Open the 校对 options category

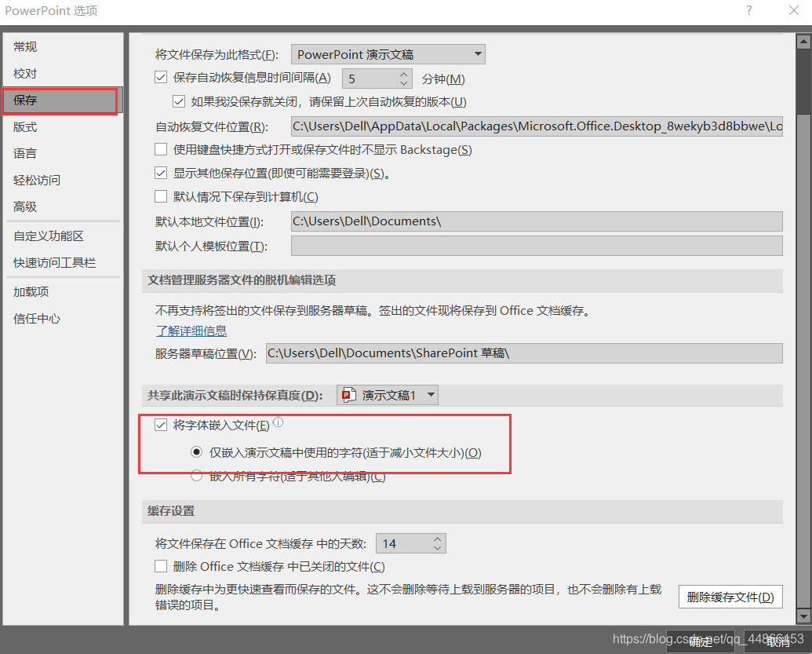(62, 74)
